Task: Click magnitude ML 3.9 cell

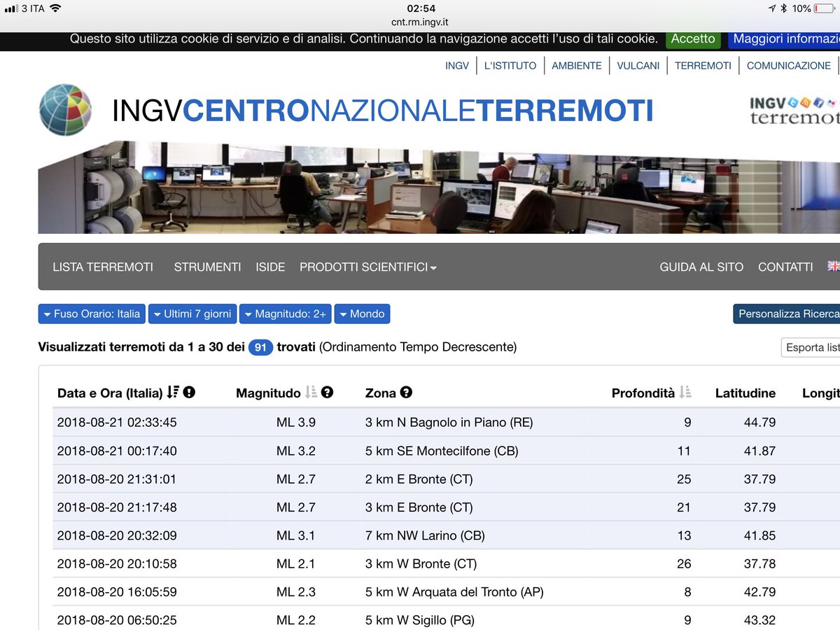Action: click(x=295, y=422)
